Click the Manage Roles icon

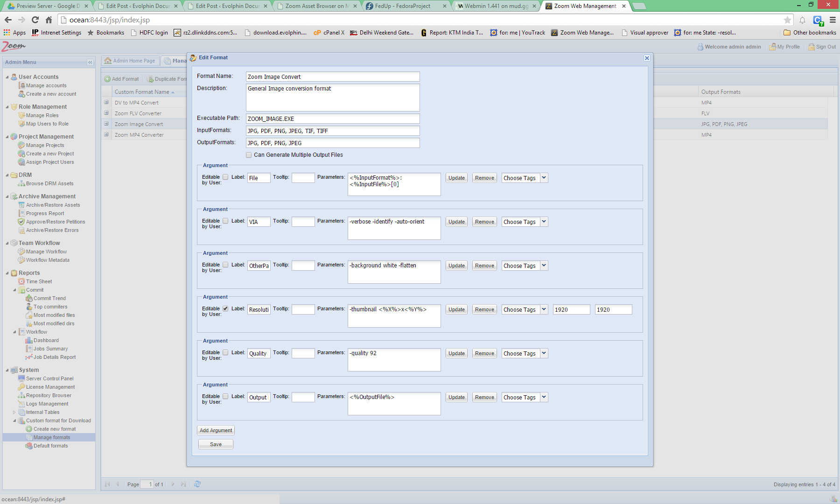click(x=21, y=115)
